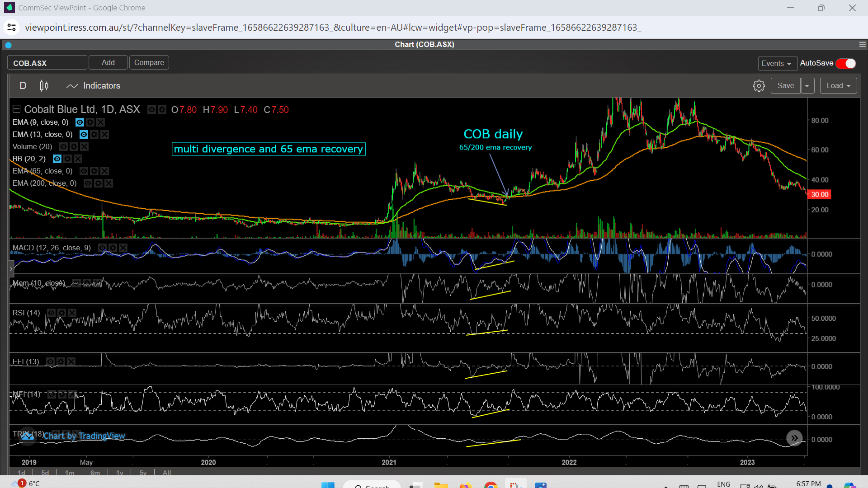Expand the Save options arrow
The height and width of the screenshot is (488, 868).
point(807,86)
